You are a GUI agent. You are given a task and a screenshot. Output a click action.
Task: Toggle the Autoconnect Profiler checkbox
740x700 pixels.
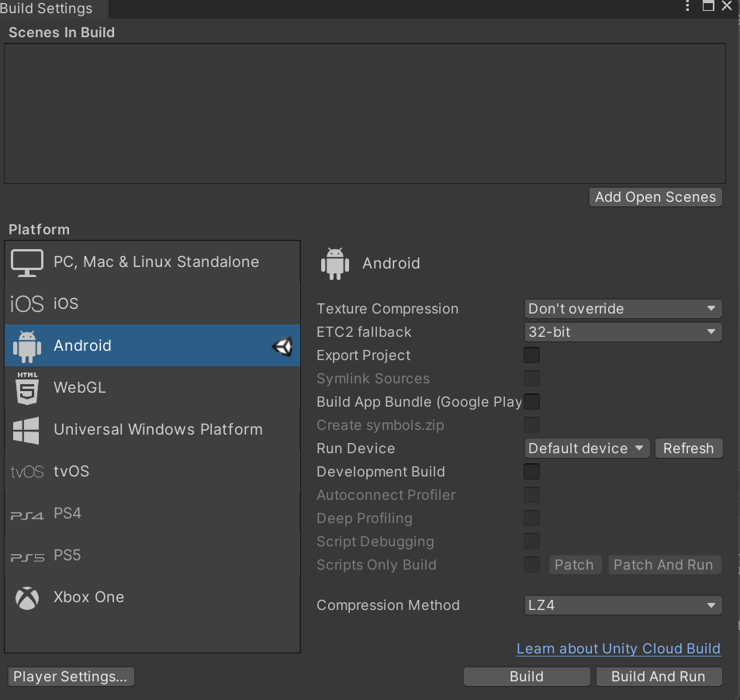[x=531, y=494]
